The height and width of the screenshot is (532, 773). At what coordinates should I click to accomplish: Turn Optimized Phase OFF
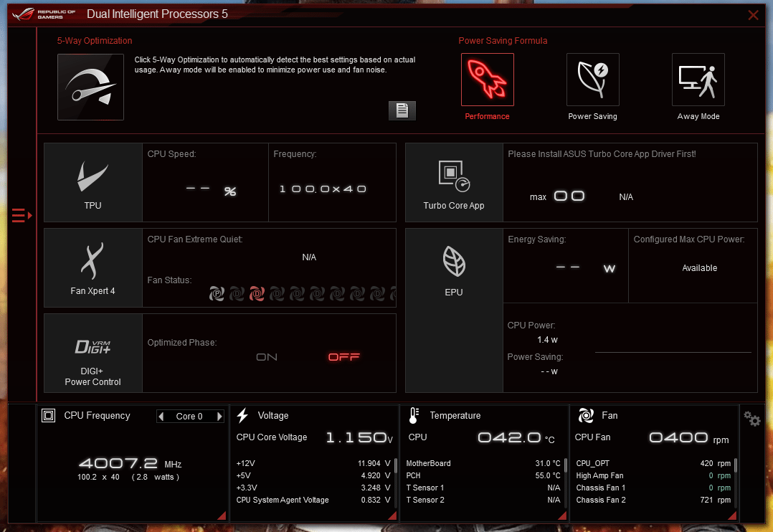point(344,357)
